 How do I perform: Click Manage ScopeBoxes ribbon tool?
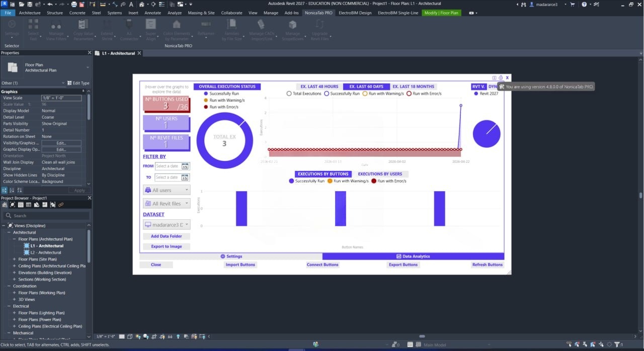[292, 30]
